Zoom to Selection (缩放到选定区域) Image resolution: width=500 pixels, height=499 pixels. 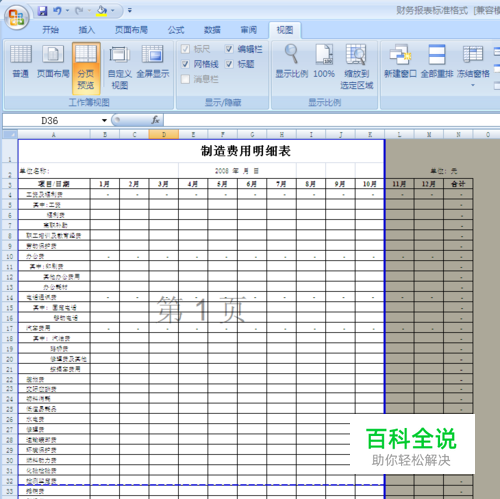point(356,68)
